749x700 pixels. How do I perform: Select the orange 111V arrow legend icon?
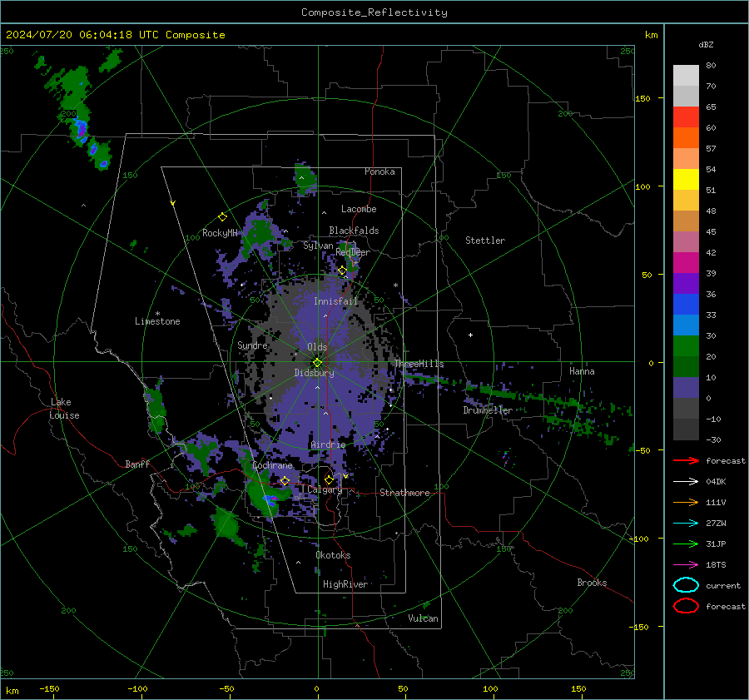click(x=686, y=502)
